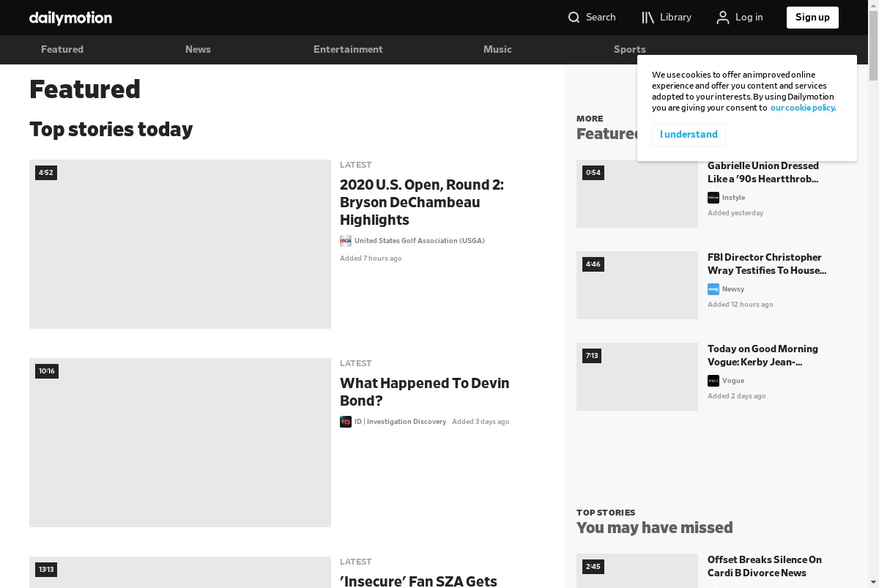
Task: Open 'Gabrielle Union Dressed Like a '90s Heartthrob' title
Action: point(763,172)
